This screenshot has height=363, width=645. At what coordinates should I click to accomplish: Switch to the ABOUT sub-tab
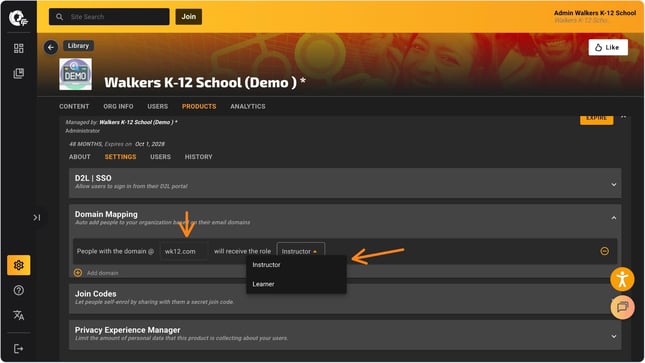79,157
